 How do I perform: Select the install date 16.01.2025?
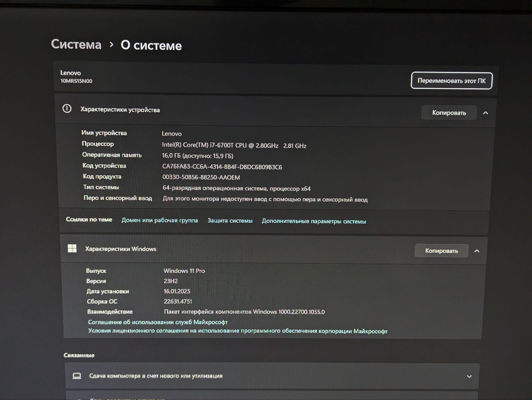[177, 291]
